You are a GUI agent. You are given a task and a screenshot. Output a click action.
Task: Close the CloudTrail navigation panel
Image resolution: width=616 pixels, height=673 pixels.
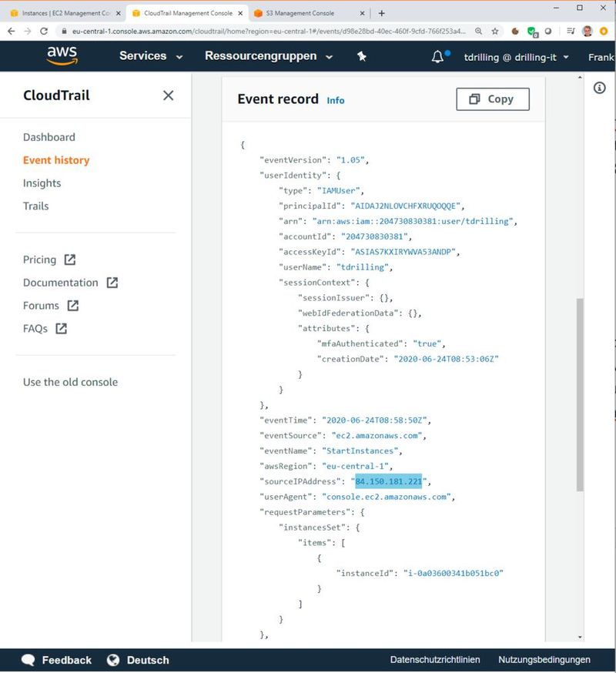point(169,95)
